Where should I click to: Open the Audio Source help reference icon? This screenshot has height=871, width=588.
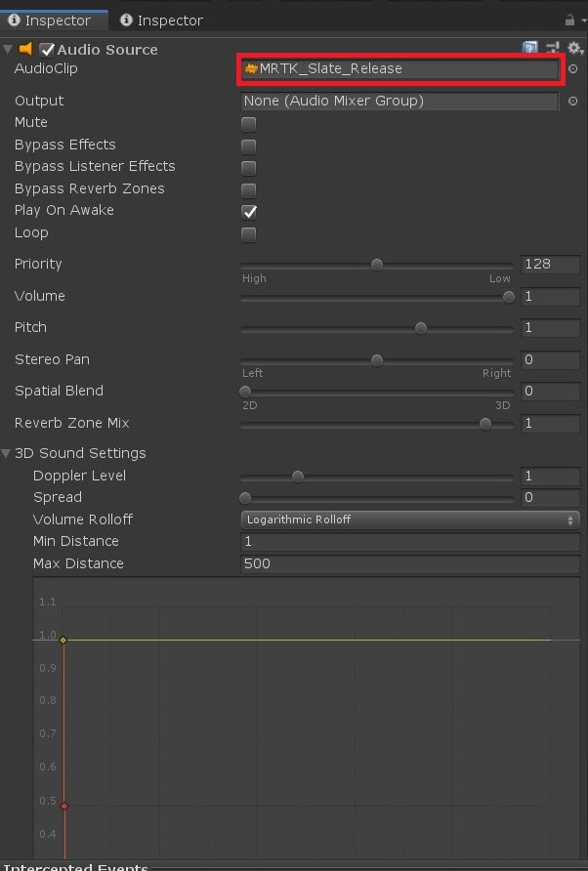click(529, 48)
